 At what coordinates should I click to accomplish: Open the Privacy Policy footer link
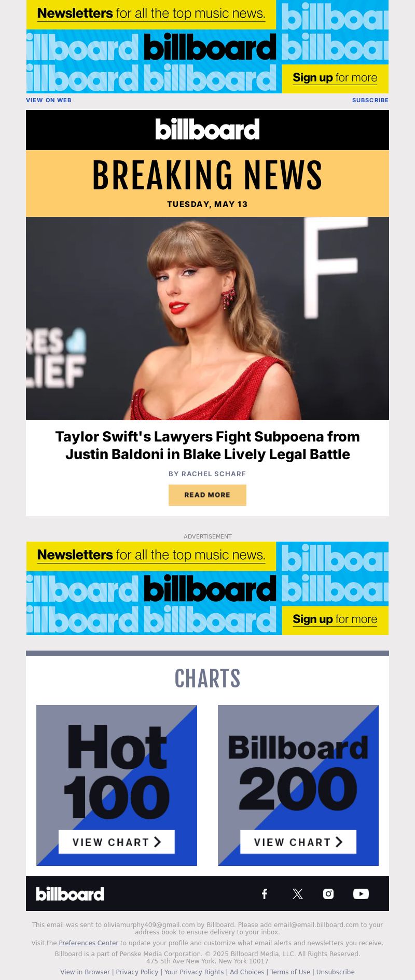point(137,972)
